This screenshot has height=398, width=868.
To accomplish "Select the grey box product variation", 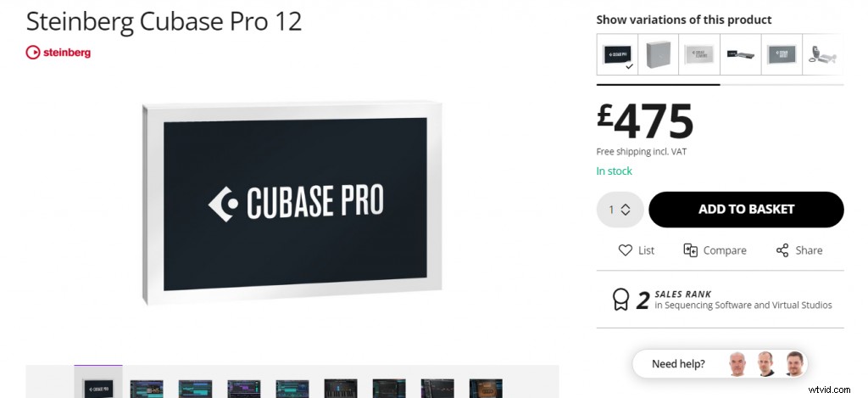I will tap(658, 54).
